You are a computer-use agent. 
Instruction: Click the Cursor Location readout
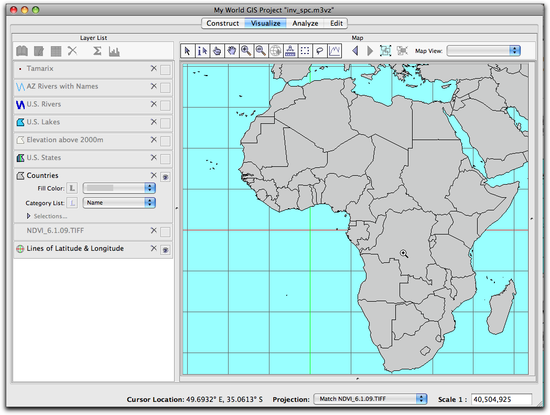(195, 399)
